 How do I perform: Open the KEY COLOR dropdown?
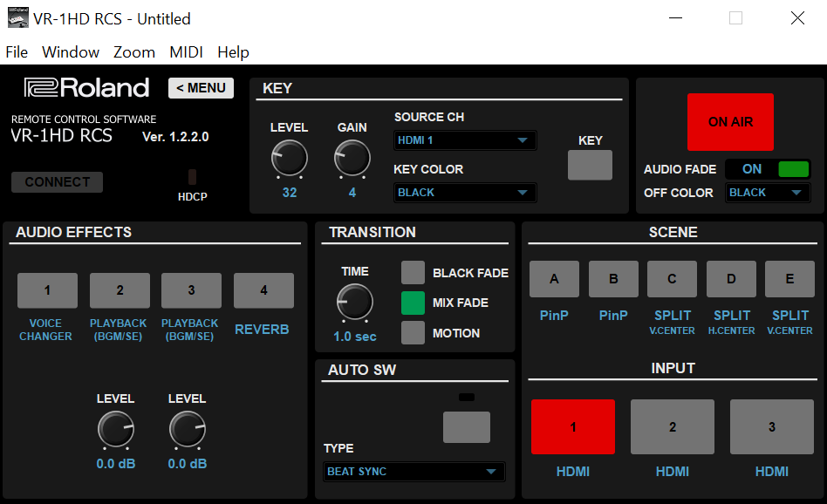[465, 193]
